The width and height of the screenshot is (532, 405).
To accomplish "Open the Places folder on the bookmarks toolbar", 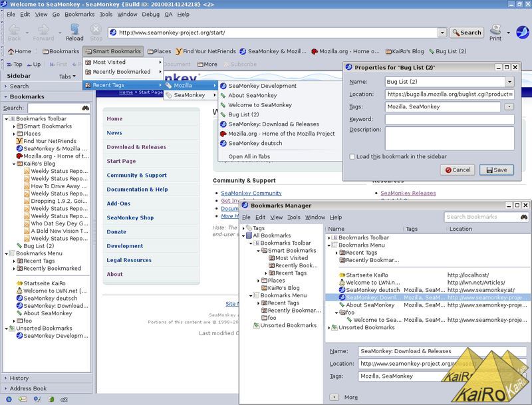I will (159, 51).
